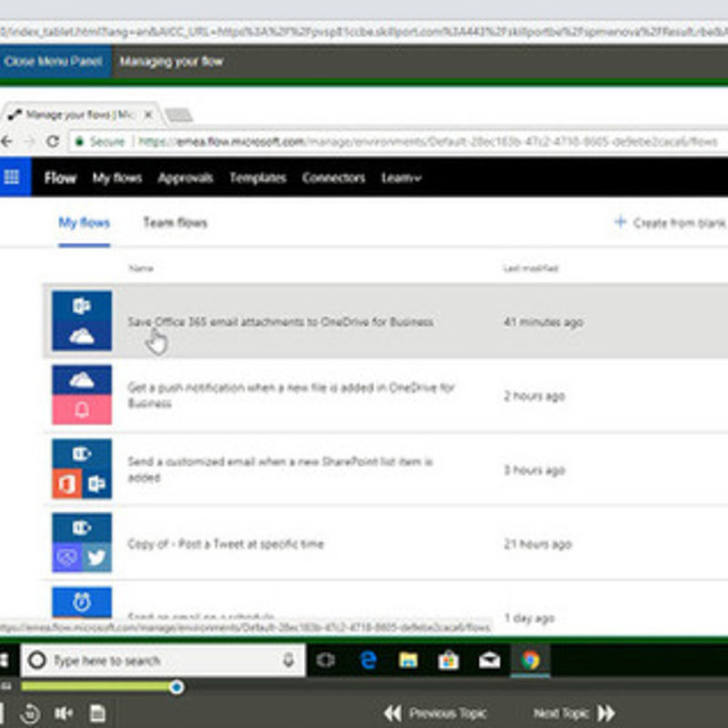This screenshot has height=728, width=728.
Task: Open a new browser tab
Action: pyautogui.click(x=178, y=115)
